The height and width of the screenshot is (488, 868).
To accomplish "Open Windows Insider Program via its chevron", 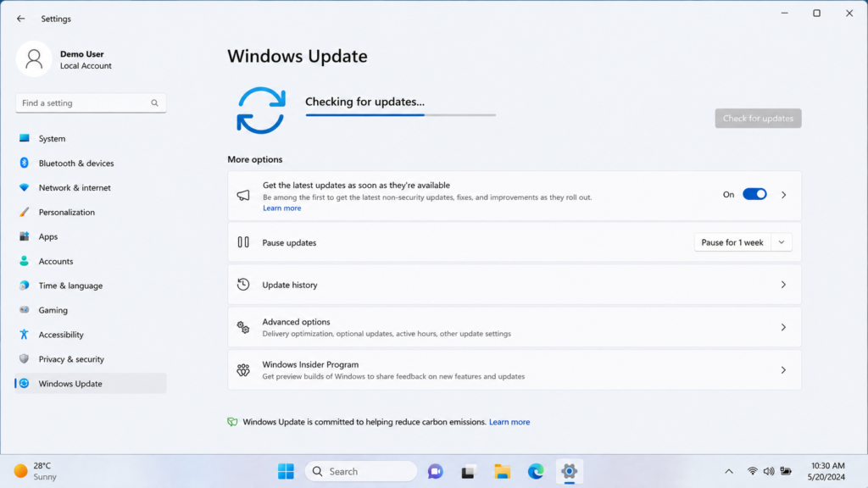I will click(x=783, y=370).
